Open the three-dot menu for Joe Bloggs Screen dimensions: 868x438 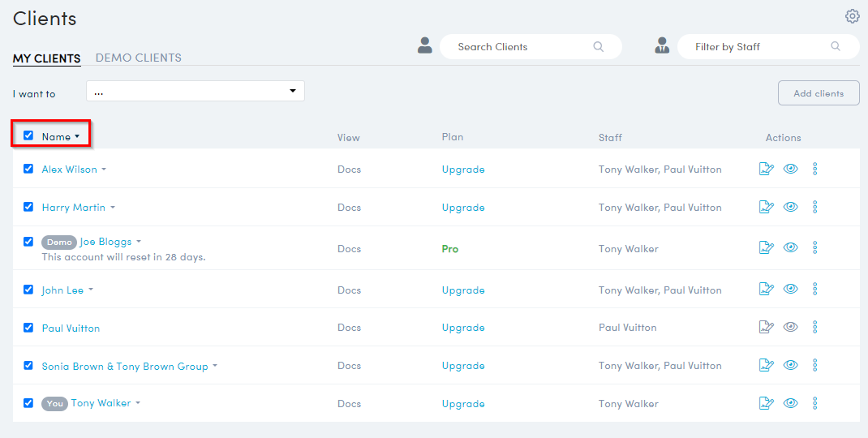coord(815,248)
